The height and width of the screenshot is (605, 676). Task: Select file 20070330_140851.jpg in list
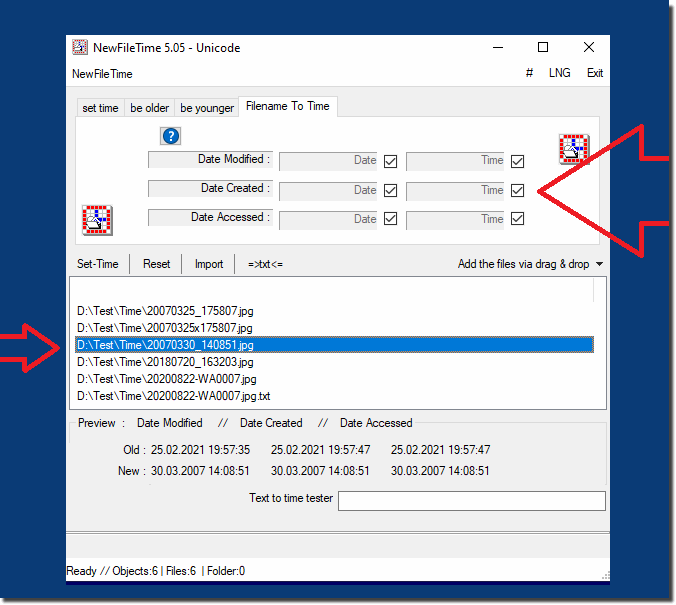pyautogui.click(x=335, y=345)
